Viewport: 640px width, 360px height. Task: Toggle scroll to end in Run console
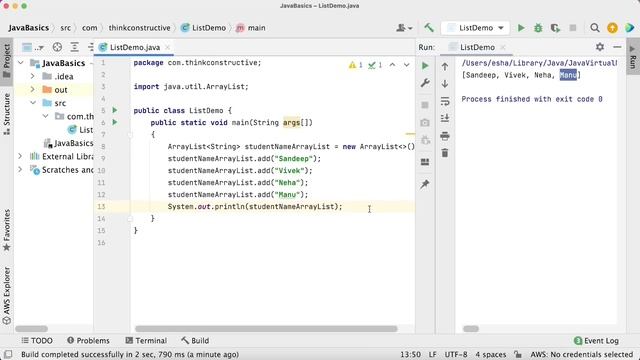pyautogui.click(x=445, y=118)
